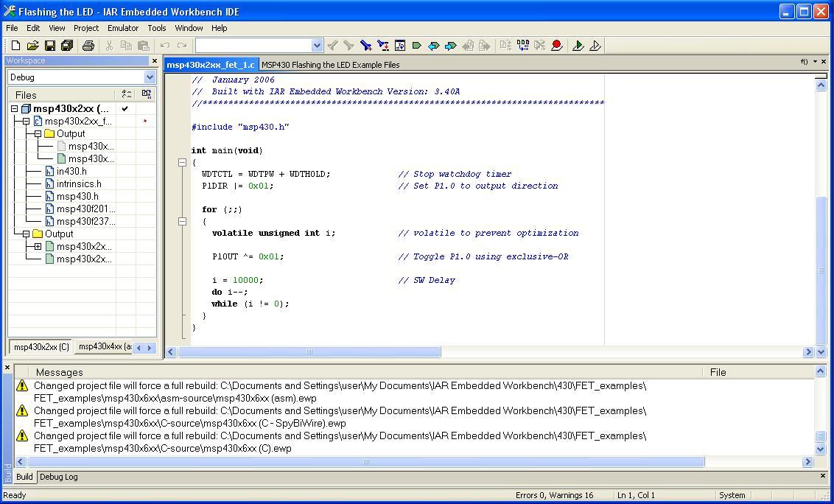Fold the main function code block
Viewport: 834px width, 504px height.
(x=182, y=162)
